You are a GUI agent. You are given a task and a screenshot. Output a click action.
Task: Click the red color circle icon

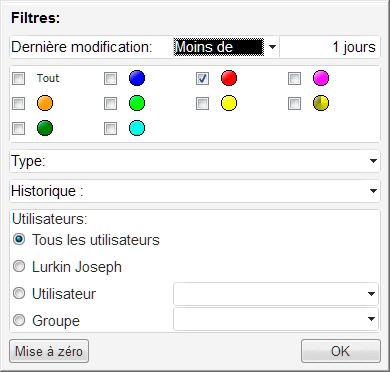pyautogui.click(x=229, y=78)
